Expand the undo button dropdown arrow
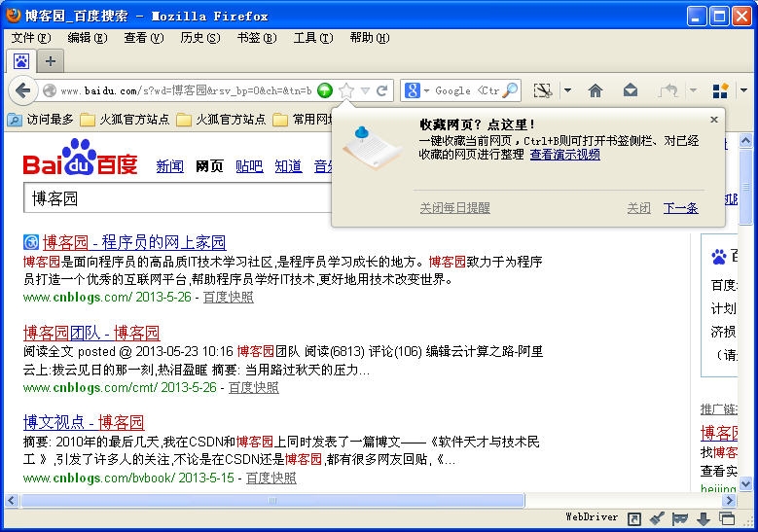Viewport: 758px width, 532px height. click(x=693, y=90)
